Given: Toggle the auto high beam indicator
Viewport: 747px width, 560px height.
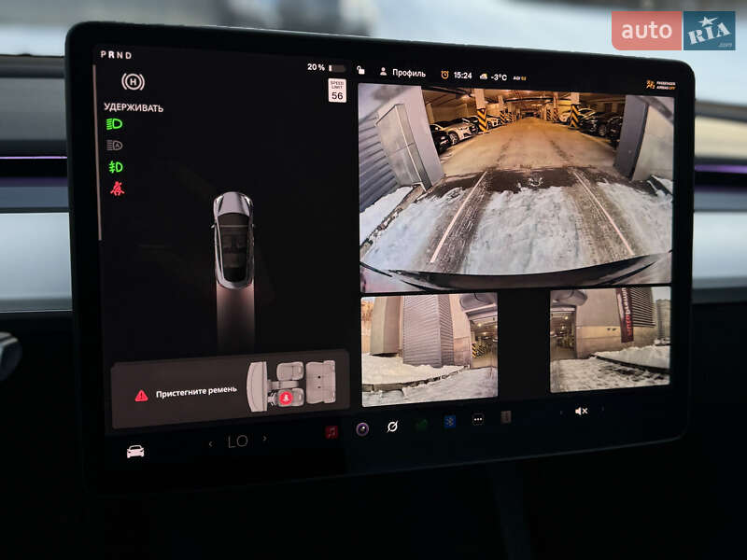Looking at the screenshot, I should click(116, 145).
